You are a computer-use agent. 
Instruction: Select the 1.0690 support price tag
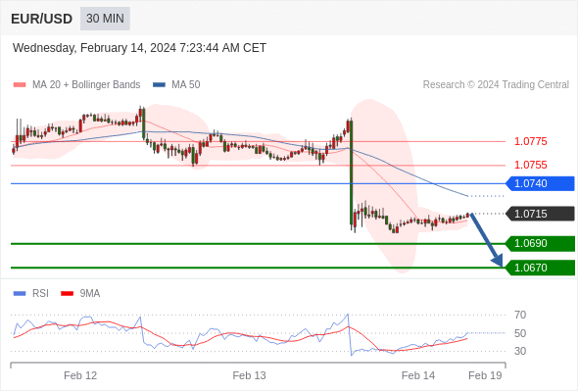(x=540, y=244)
